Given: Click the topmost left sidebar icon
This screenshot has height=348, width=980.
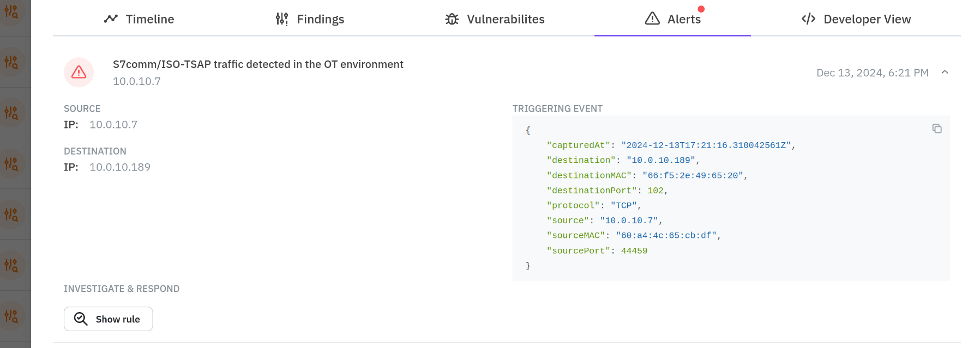Looking at the screenshot, I should coord(11,11).
